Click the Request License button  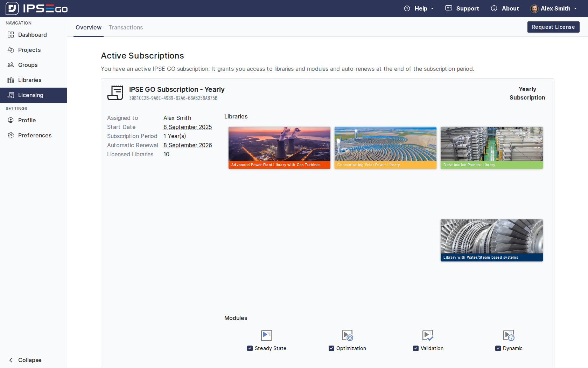pos(553,27)
